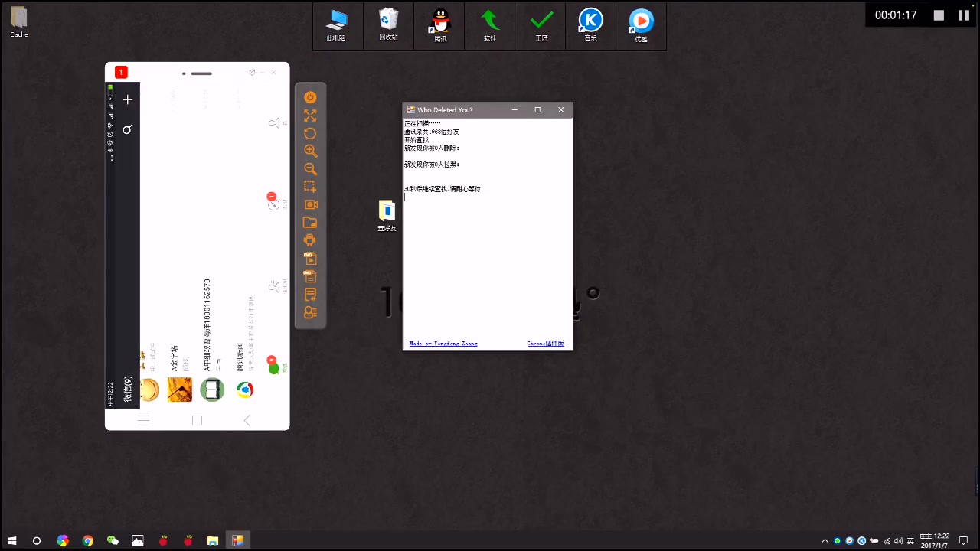Click the 'Made by Yongfeng Zhang' link
Screen dimensions: 980x551
pyautogui.click(x=443, y=344)
